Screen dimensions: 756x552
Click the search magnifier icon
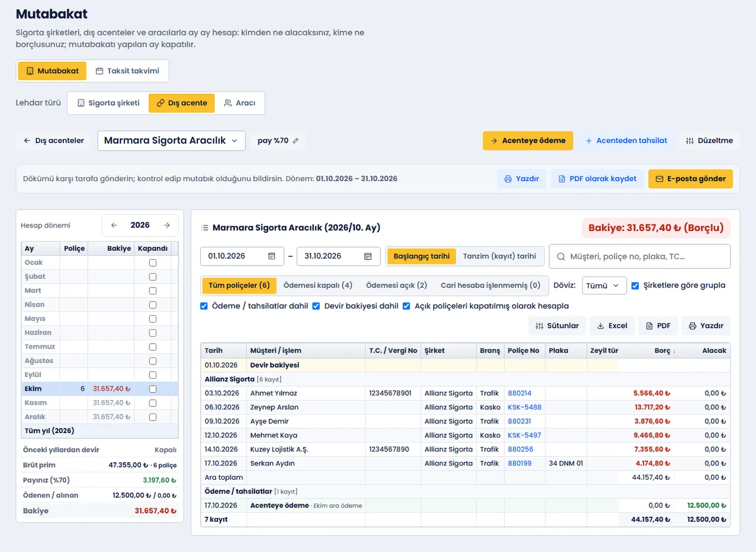[x=561, y=256]
